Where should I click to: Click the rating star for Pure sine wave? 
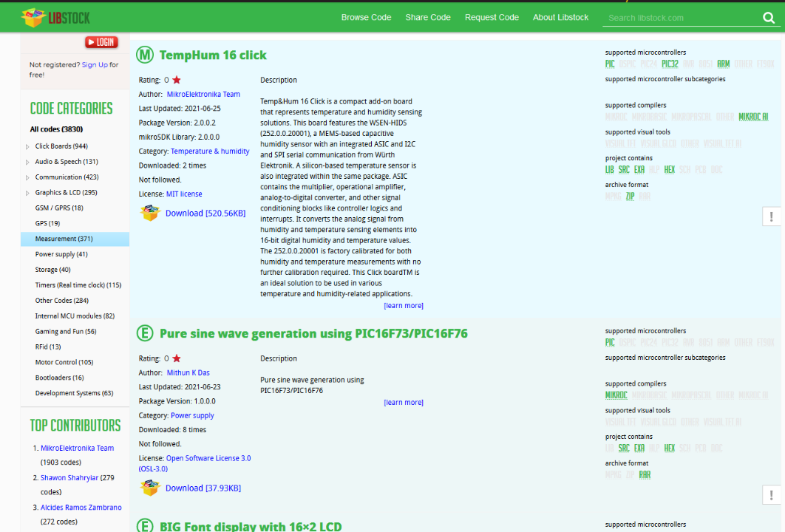click(x=177, y=358)
